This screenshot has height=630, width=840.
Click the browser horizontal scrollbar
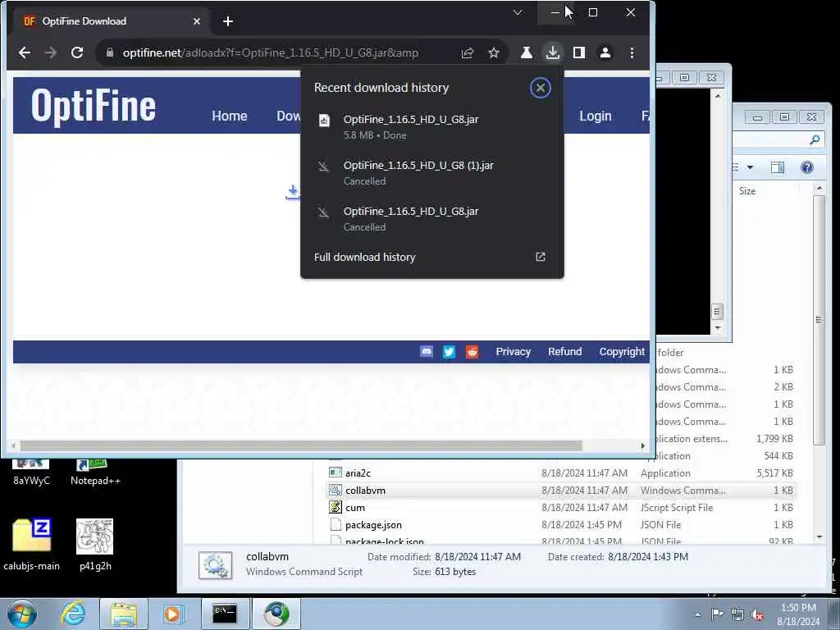301,445
